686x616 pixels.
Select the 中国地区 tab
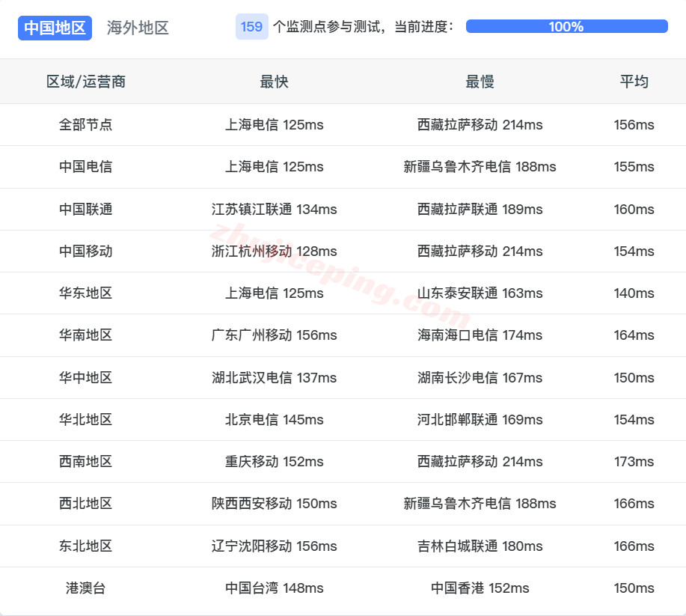pyautogui.click(x=55, y=28)
